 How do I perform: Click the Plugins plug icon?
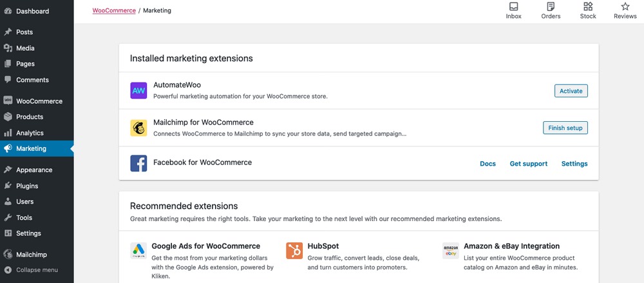point(8,186)
